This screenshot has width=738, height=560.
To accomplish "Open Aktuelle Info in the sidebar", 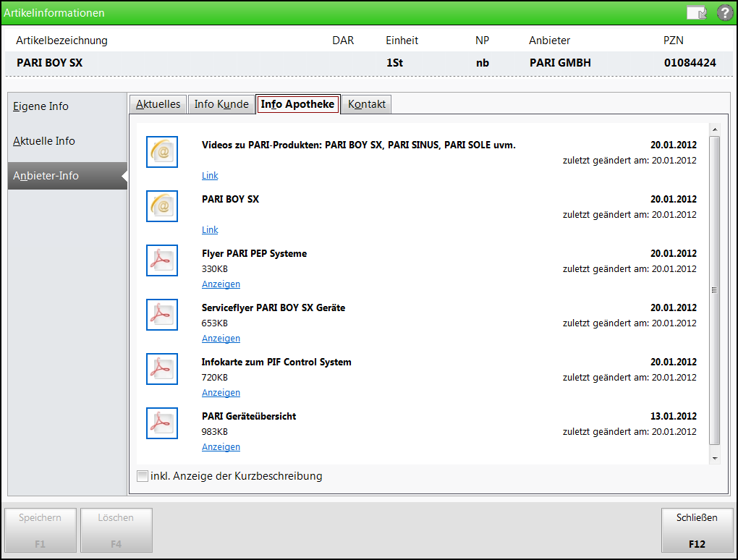I will [x=67, y=141].
